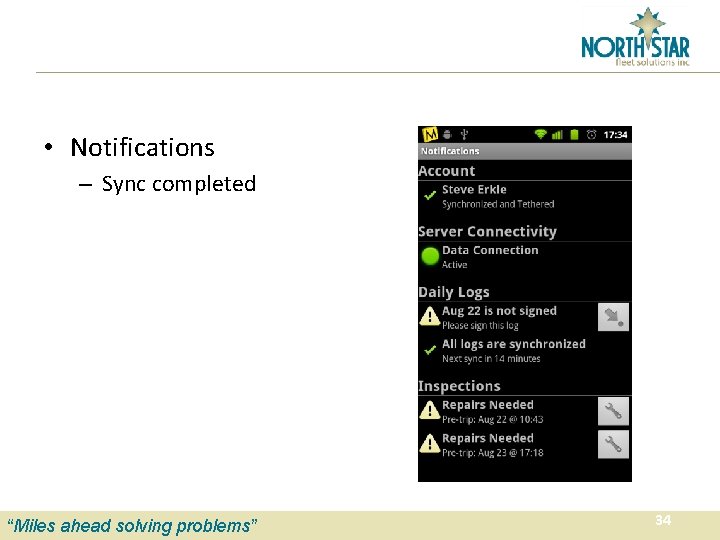Tap 'Please sign this log' message
Image resolution: width=720 pixels, height=540 pixels.
pos(480,326)
